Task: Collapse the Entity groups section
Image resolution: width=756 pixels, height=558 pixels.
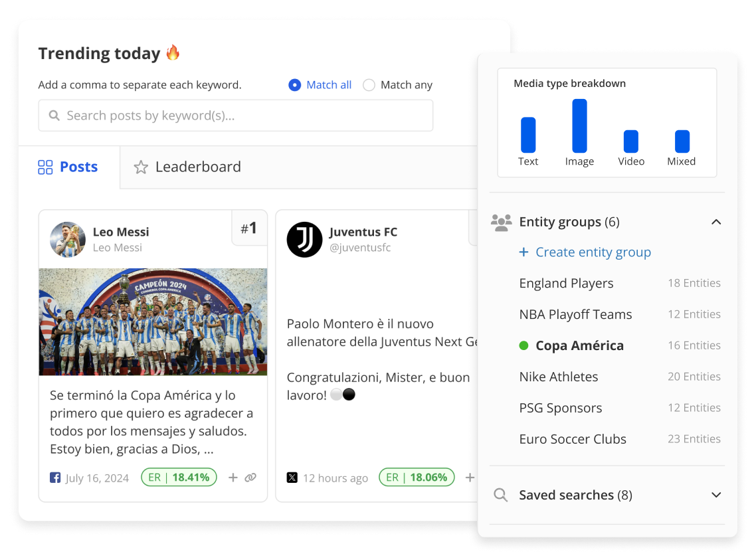Action: (x=716, y=222)
